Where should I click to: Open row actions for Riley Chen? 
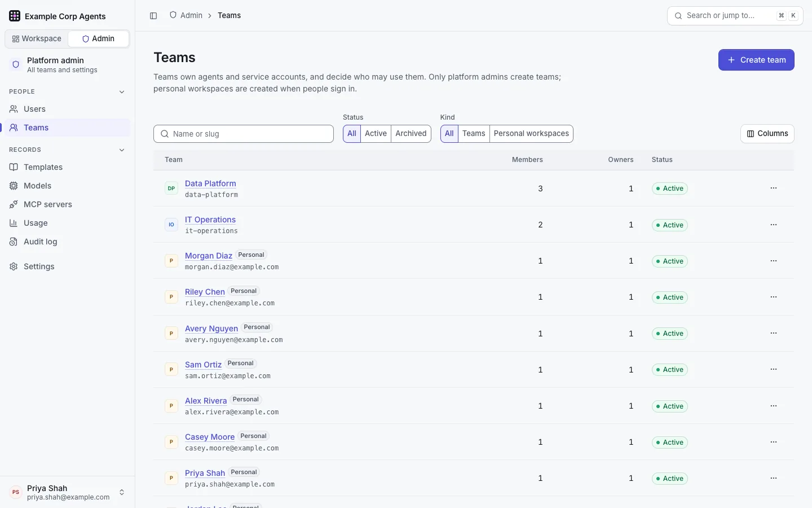pyautogui.click(x=774, y=297)
